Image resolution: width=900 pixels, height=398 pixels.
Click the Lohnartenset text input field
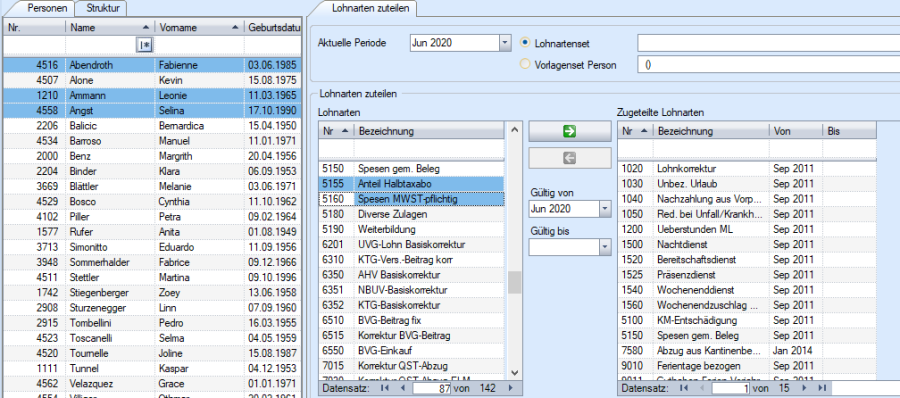click(769, 42)
